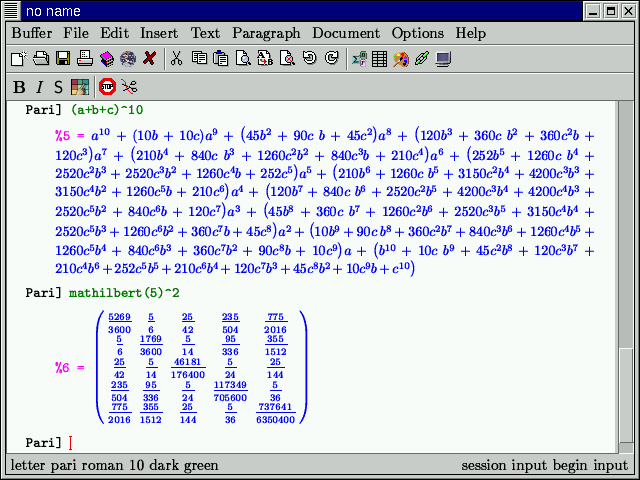
Task: Click status text 'session input begin input'
Action: point(544,466)
